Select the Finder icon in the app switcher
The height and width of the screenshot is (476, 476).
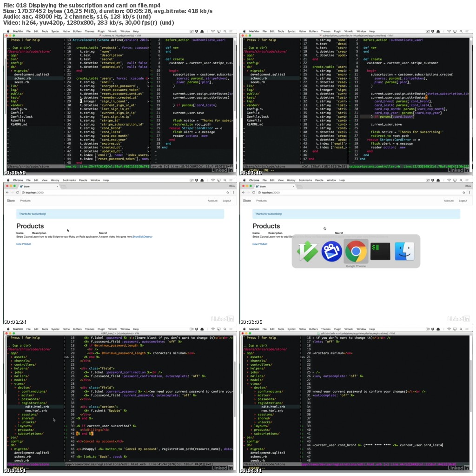pos(404,251)
